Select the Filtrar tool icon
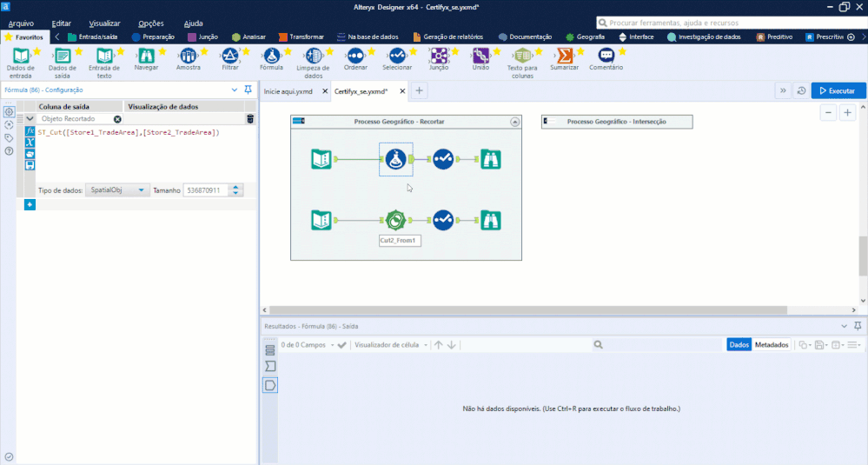 point(230,57)
